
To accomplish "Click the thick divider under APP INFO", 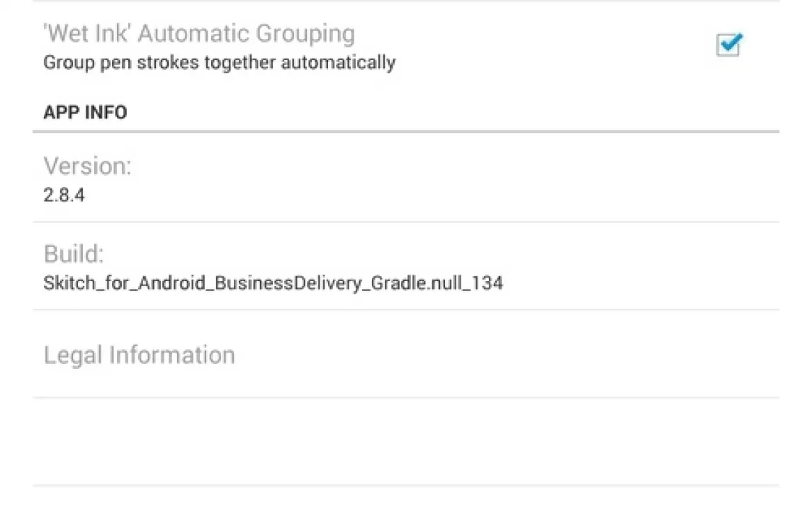I will (405, 131).
